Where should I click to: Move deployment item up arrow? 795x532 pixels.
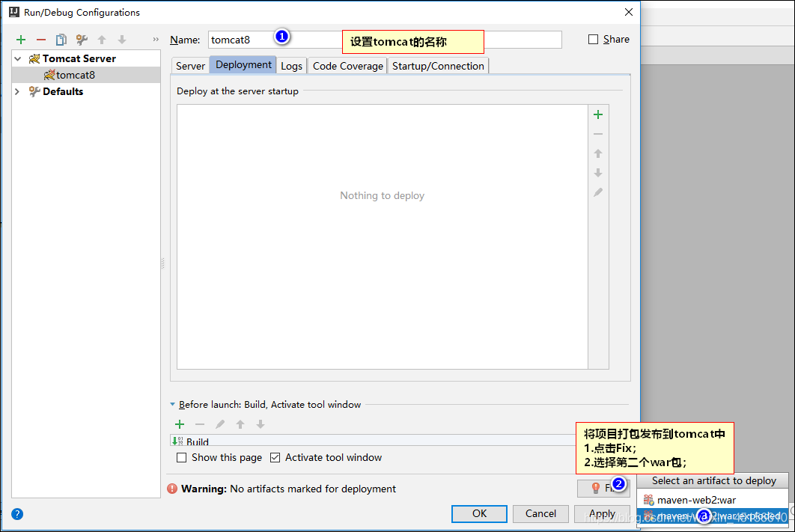[598, 153]
